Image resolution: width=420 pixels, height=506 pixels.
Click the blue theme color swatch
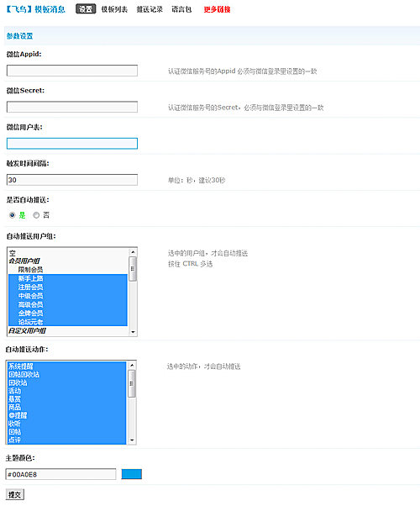click(132, 474)
